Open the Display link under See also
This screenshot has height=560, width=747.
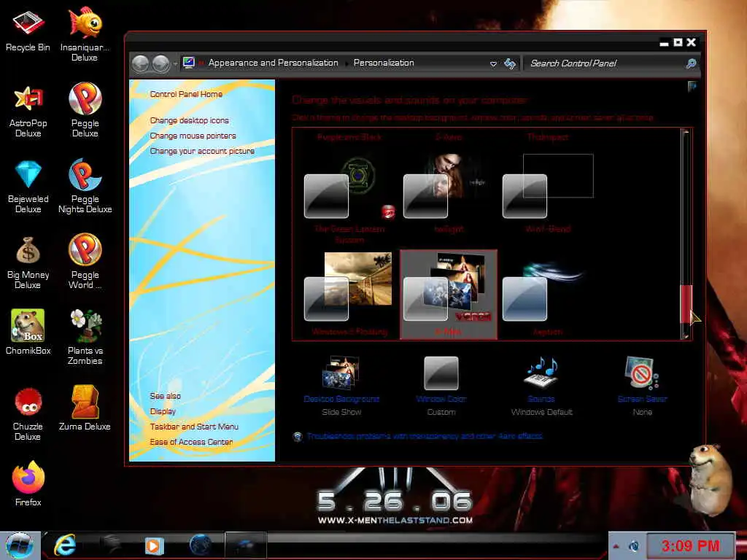(x=163, y=411)
